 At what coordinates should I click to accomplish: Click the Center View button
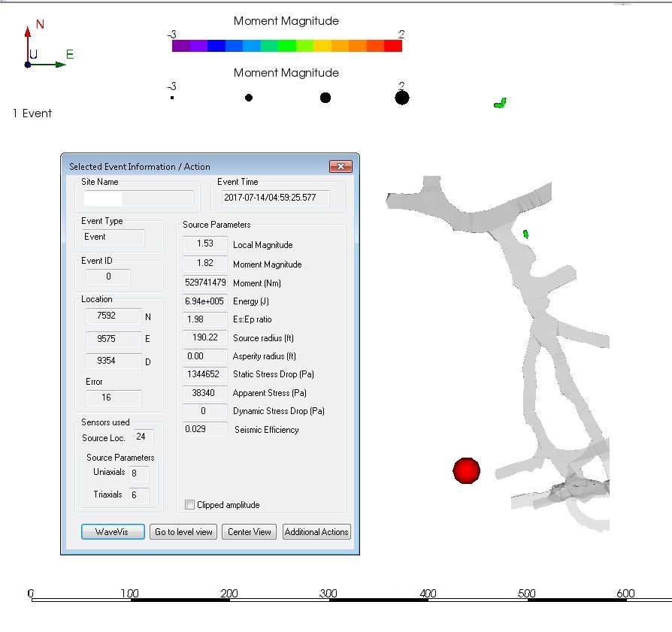click(x=250, y=531)
